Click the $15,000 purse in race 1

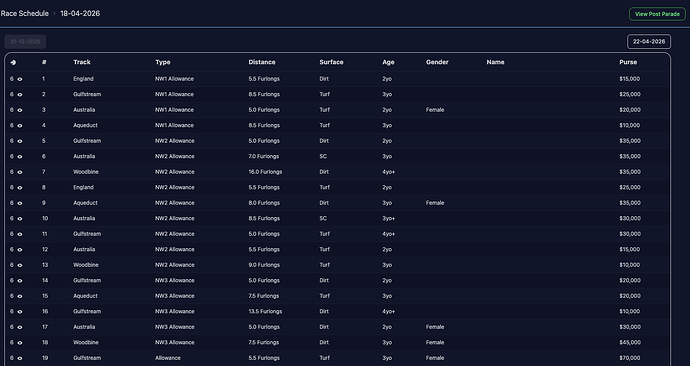point(630,79)
